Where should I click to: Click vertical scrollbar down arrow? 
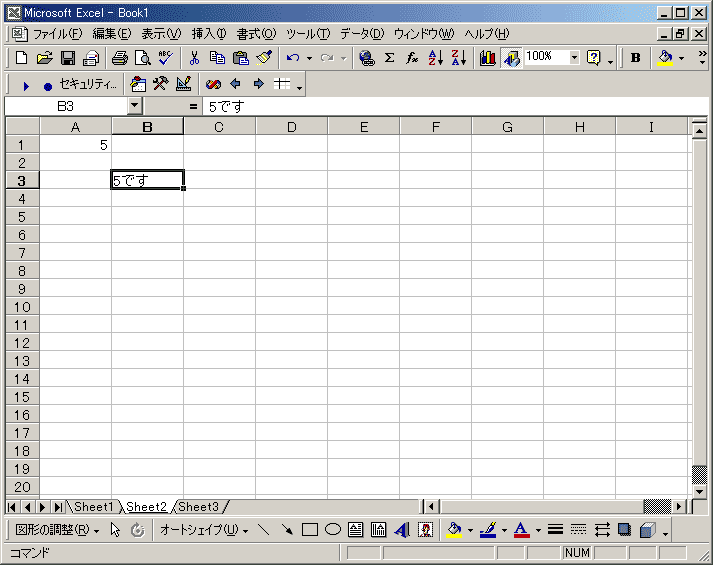click(699, 491)
